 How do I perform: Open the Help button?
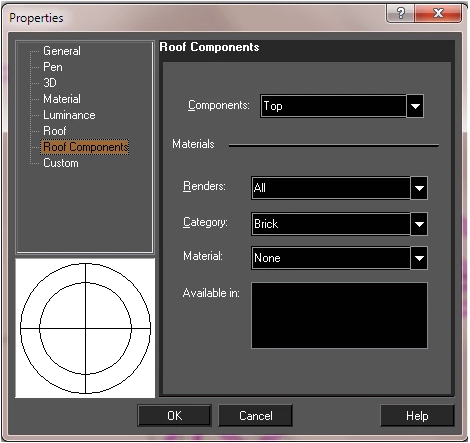pos(417,416)
